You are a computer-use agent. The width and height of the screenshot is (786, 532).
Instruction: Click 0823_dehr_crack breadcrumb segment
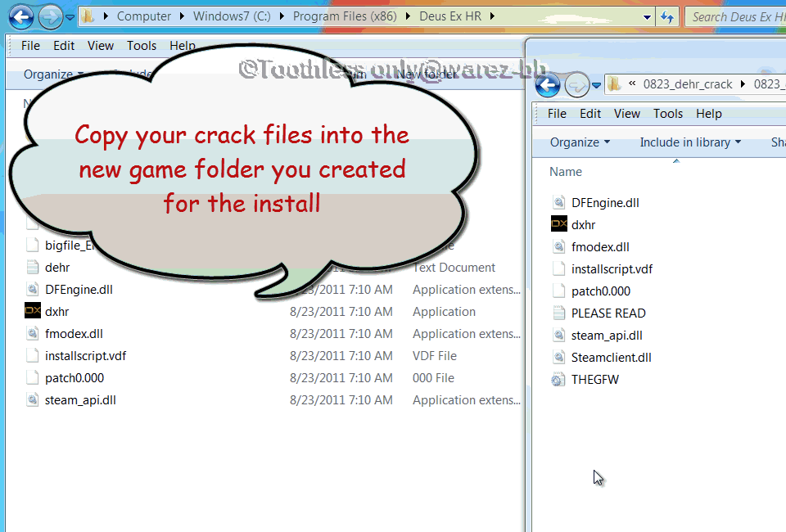pos(687,84)
